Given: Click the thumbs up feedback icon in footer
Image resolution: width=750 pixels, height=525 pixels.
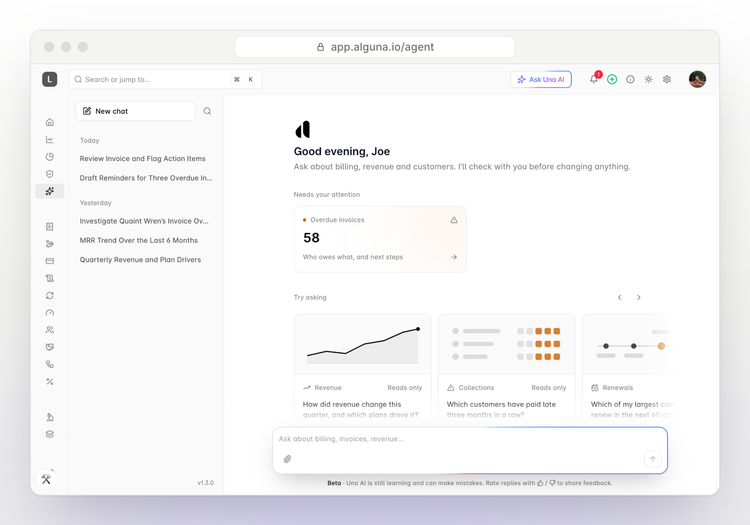Looking at the screenshot, I should click(x=540, y=483).
